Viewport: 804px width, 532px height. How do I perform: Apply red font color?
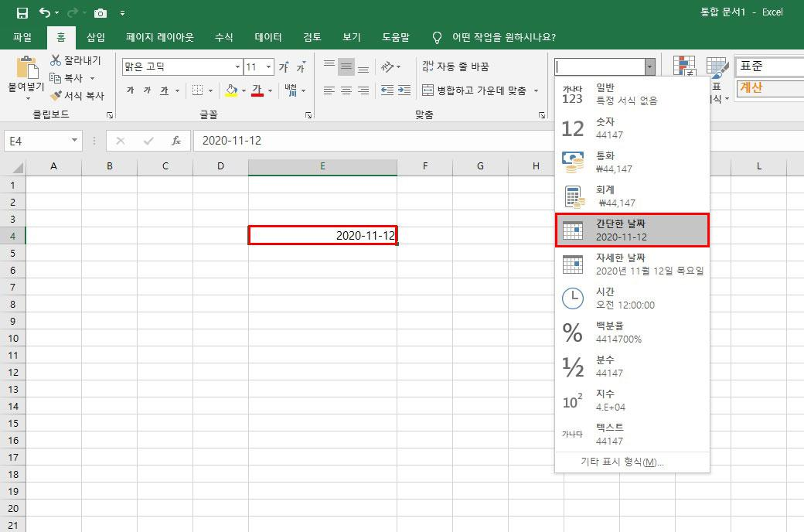tap(257, 90)
